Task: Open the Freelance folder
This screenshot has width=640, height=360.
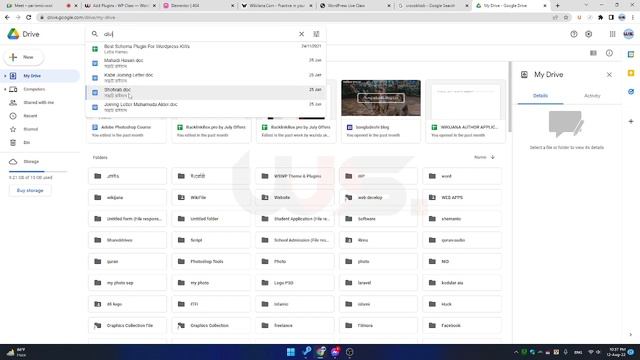Action: 295,326
